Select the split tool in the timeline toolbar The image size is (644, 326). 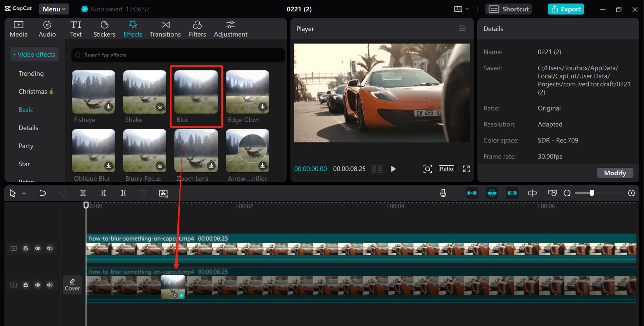tap(83, 193)
